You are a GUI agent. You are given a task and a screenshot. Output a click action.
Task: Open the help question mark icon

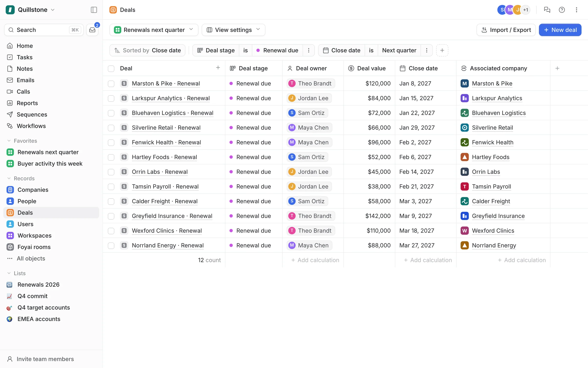coord(562,10)
